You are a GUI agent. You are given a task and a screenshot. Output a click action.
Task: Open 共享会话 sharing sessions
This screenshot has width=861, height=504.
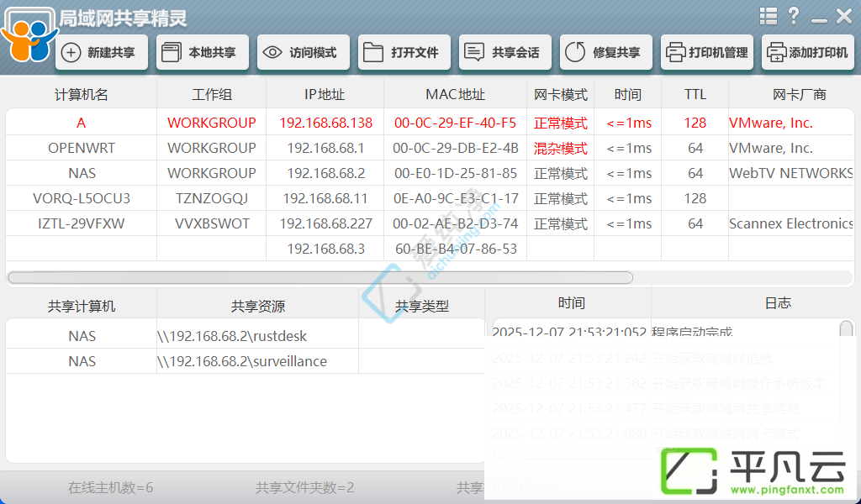(505, 53)
